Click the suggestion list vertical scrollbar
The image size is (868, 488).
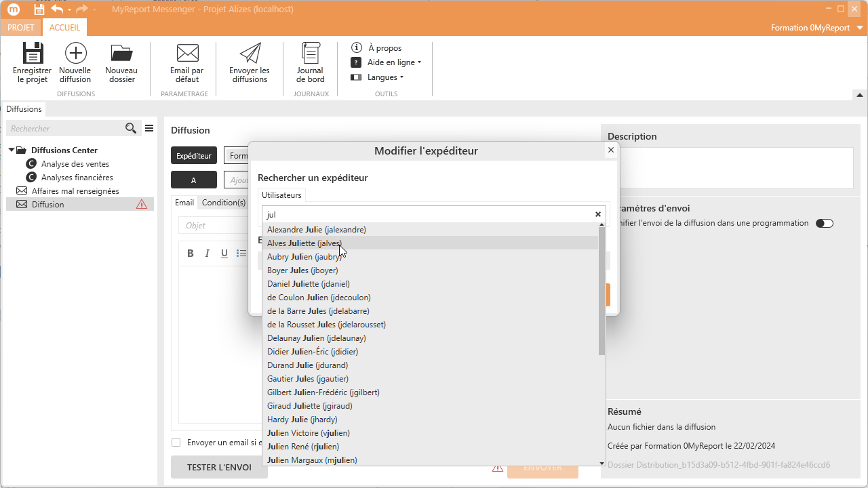tap(601, 291)
